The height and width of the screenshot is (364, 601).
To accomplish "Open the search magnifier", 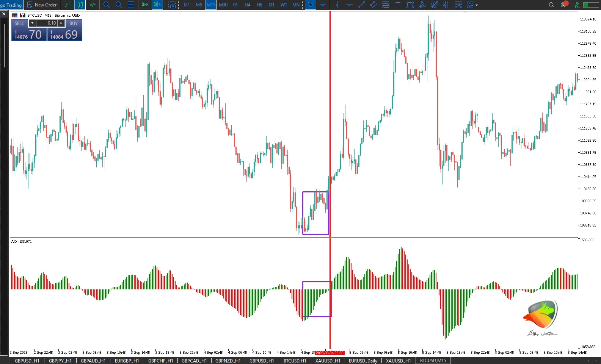I will click(x=551, y=5).
